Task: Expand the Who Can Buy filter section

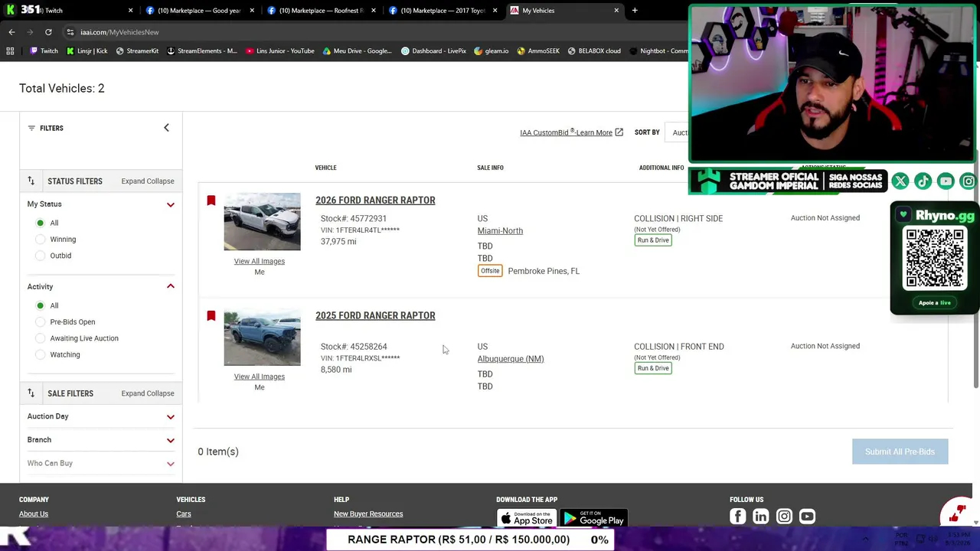Action: 171,464
